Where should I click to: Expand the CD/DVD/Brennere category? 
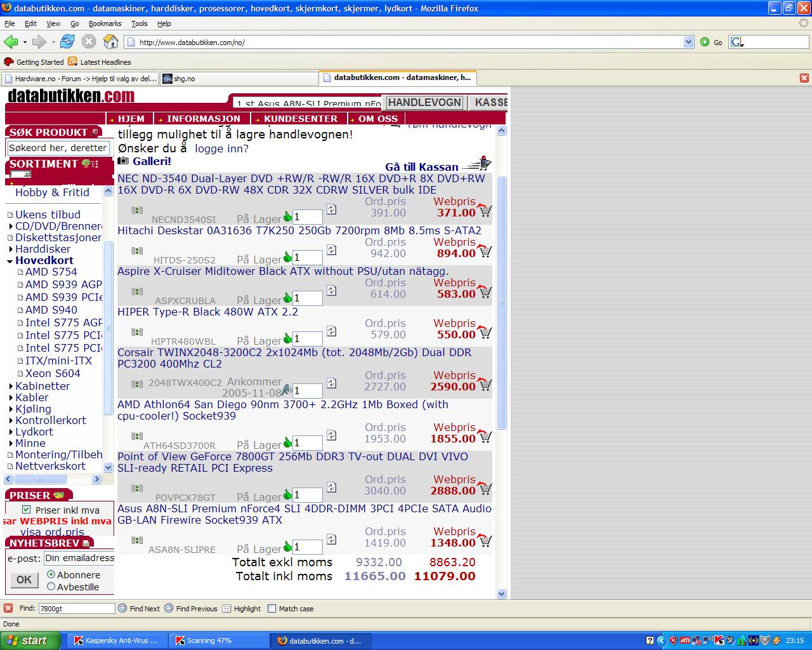click(11, 226)
